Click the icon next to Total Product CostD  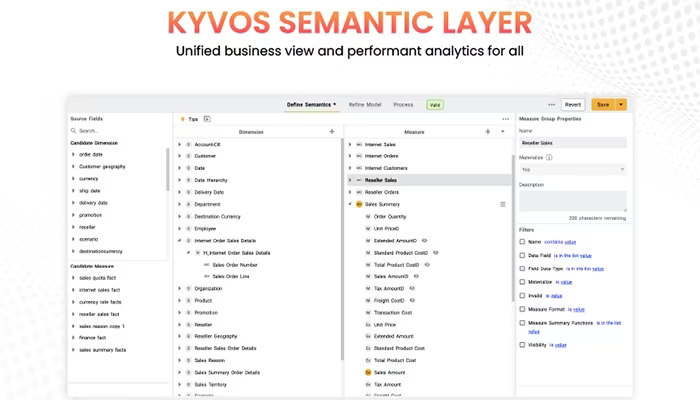[x=427, y=265]
